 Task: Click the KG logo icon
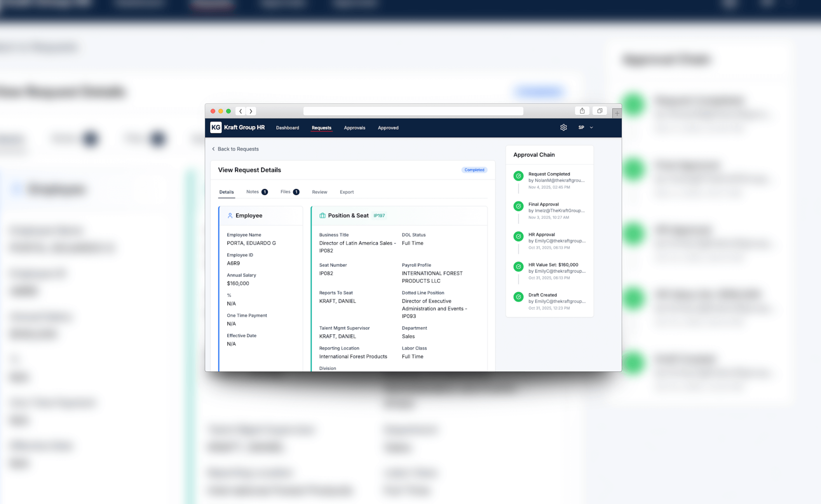(216, 127)
